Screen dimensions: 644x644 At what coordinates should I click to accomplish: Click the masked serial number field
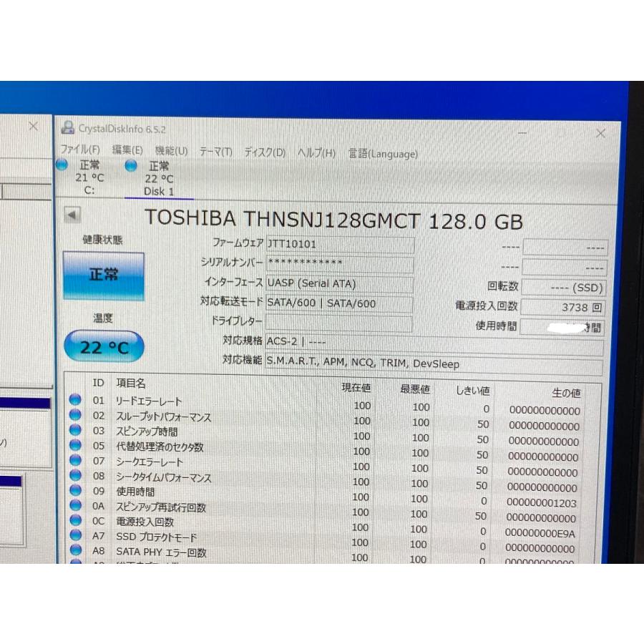340,264
